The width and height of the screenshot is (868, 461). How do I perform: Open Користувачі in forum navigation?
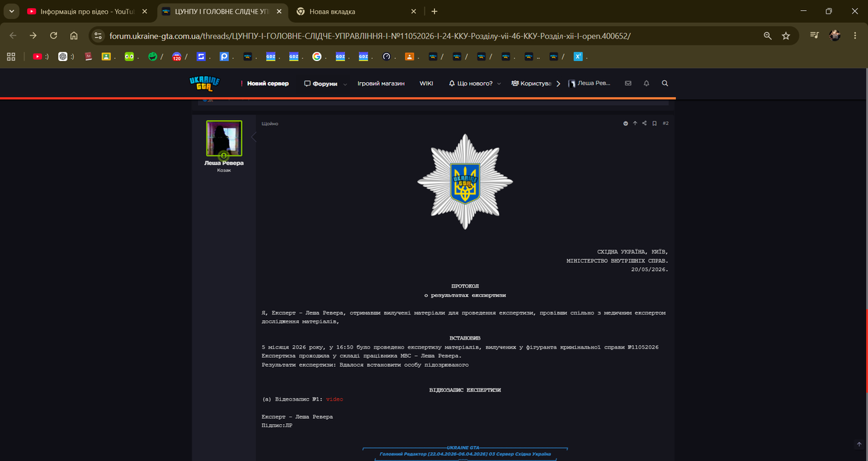531,83
